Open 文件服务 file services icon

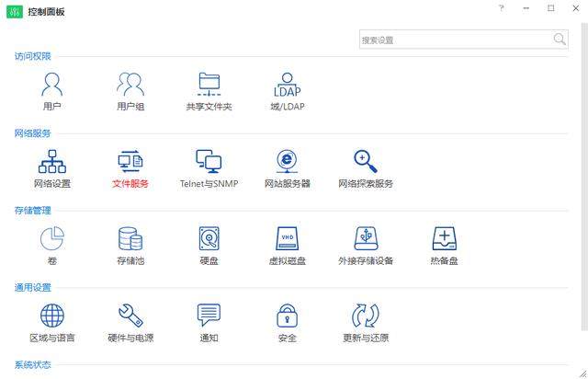pos(130,162)
